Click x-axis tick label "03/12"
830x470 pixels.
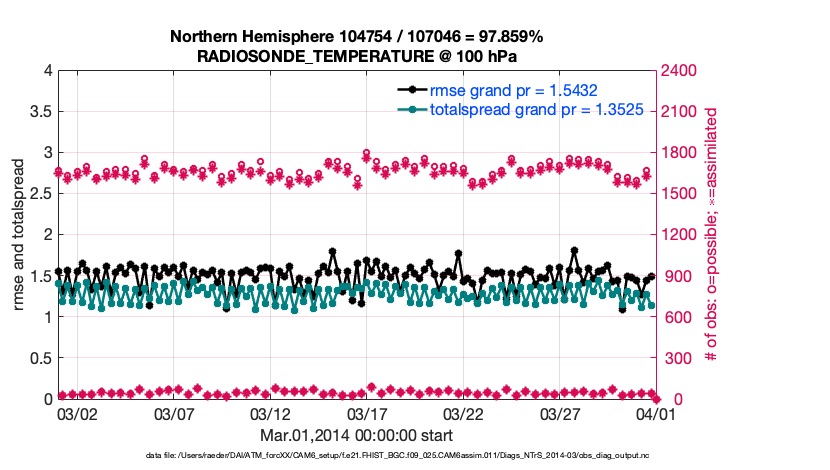pos(270,414)
